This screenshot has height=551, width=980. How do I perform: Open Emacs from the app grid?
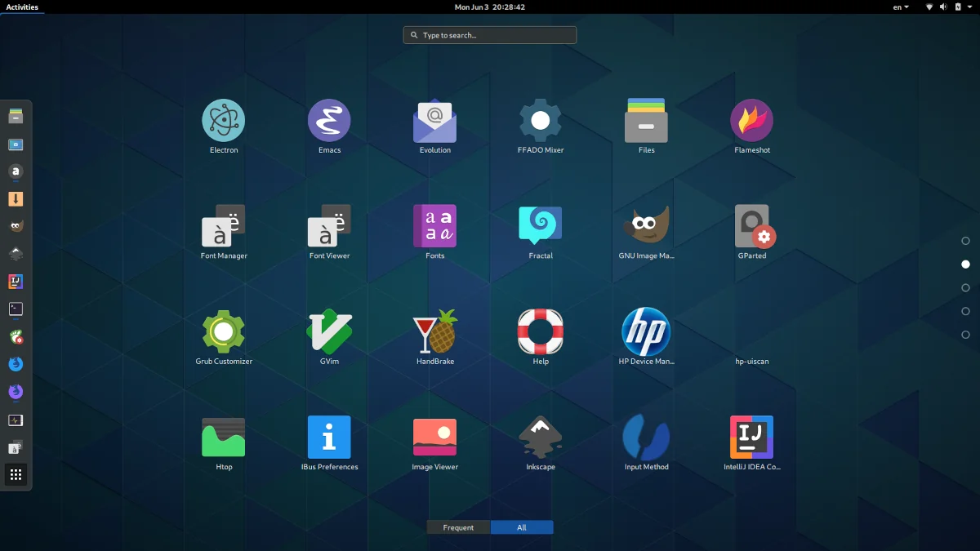pos(329,121)
